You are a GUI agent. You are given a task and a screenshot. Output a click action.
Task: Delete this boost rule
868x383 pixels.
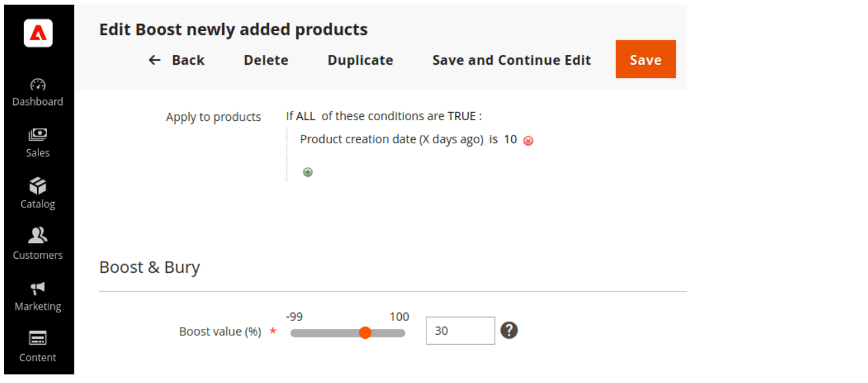[x=266, y=60]
